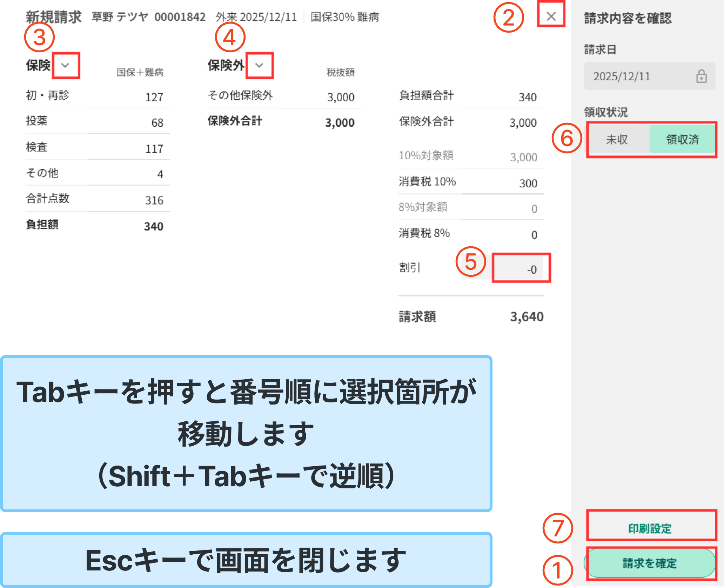
Task: Open 印刷設定 print settings
Action: 650,528
